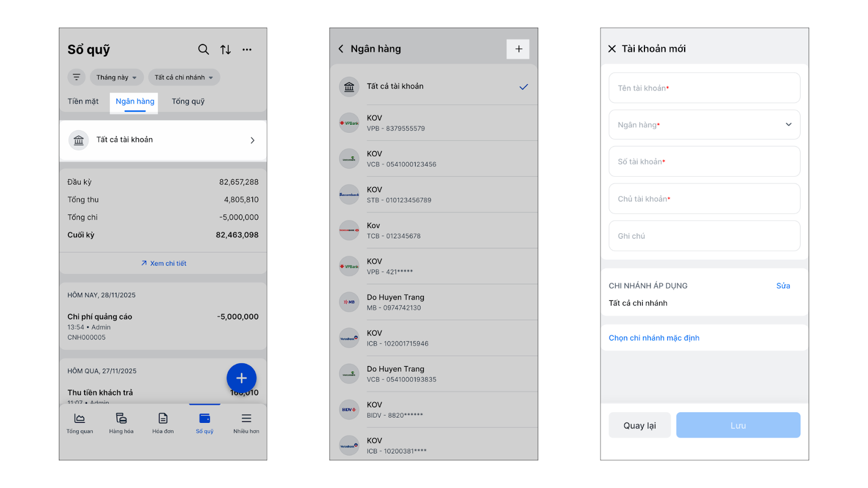The width and height of the screenshot is (868, 488).
Task: Select the Ngân hàng tab
Action: [x=135, y=102]
